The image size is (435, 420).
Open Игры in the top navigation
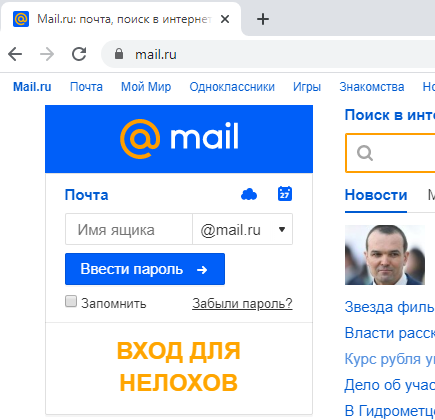tap(307, 87)
